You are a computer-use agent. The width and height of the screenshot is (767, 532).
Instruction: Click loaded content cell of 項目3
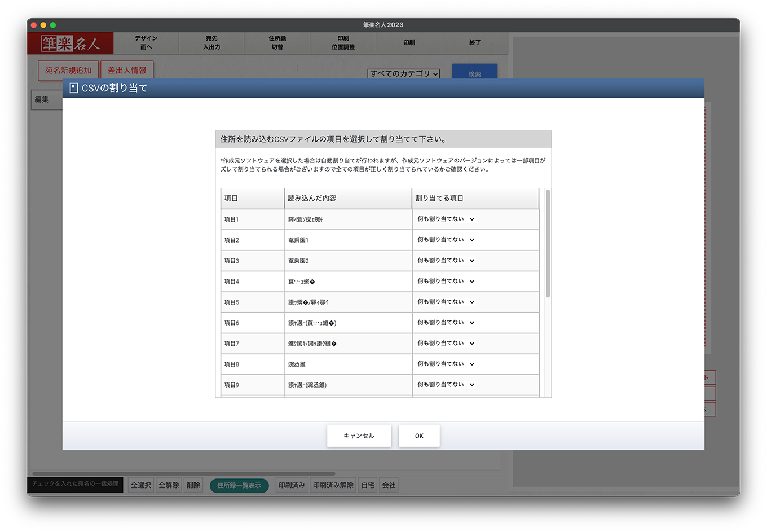(x=349, y=261)
